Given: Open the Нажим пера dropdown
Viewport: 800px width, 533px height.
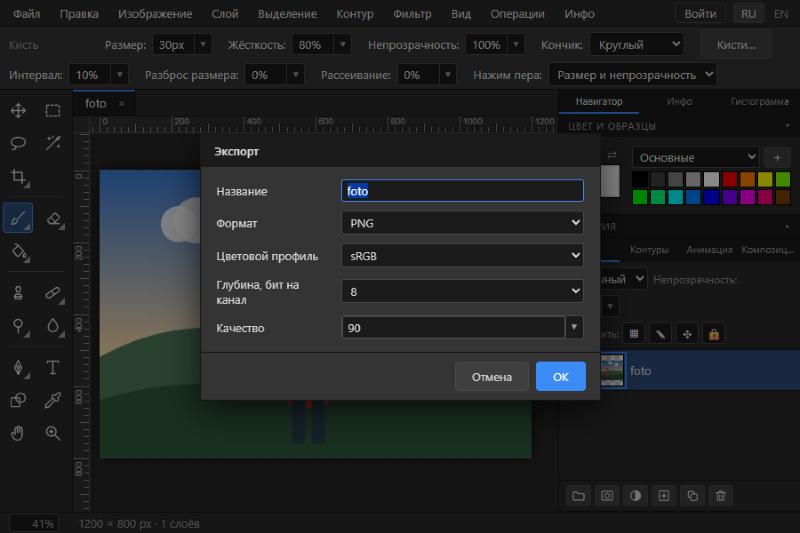Looking at the screenshot, I should coord(632,74).
